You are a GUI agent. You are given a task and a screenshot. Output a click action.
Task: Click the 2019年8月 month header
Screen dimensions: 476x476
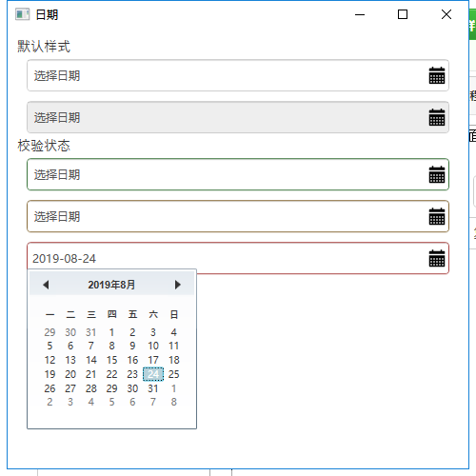point(111,285)
